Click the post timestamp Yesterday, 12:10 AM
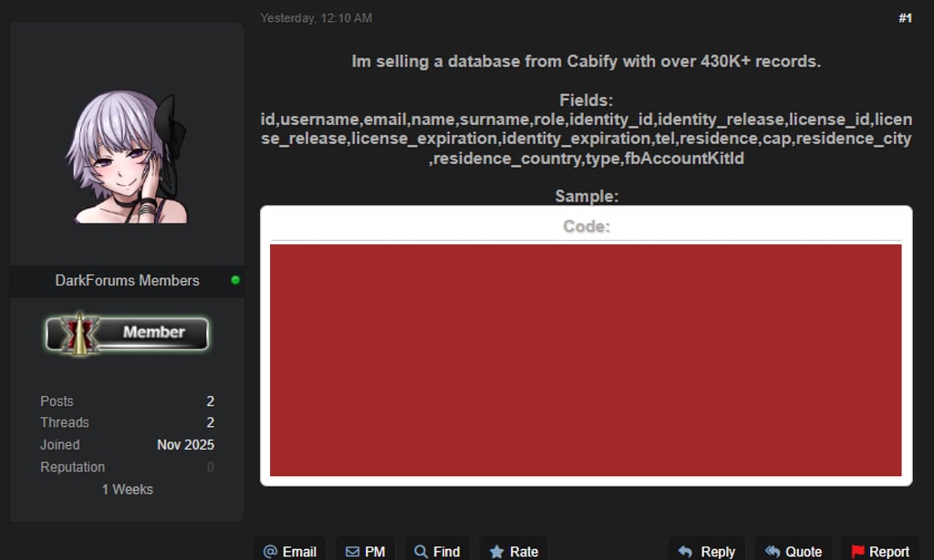The width and height of the screenshot is (934, 560). pyautogui.click(x=316, y=18)
